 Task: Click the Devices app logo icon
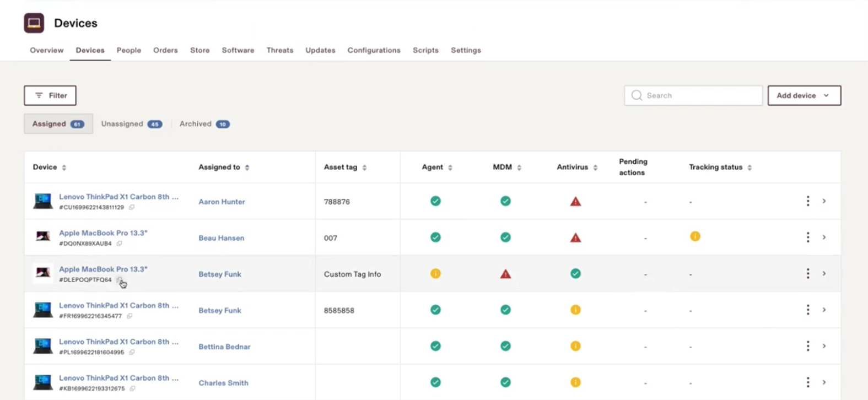click(34, 23)
